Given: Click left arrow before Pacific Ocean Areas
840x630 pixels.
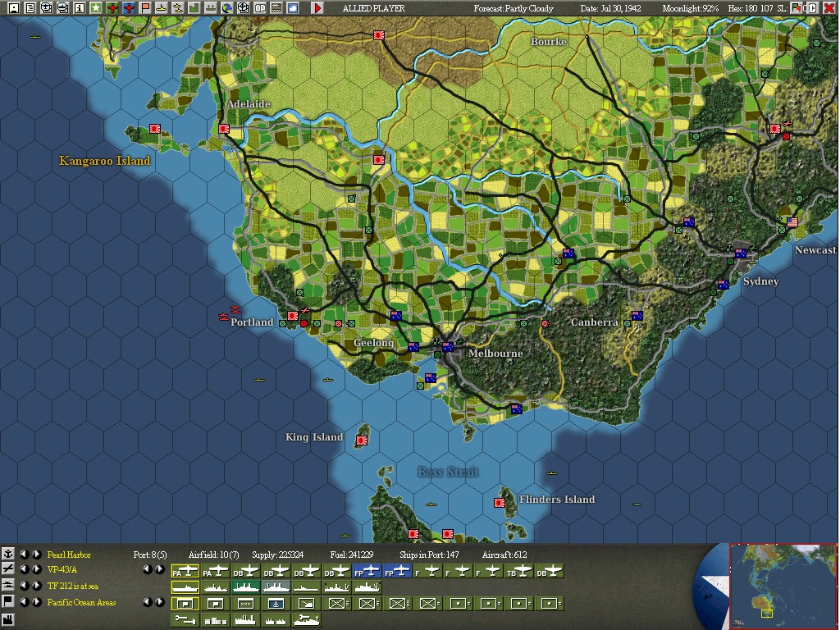Looking at the screenshot, I should click(x=24, y=601).
